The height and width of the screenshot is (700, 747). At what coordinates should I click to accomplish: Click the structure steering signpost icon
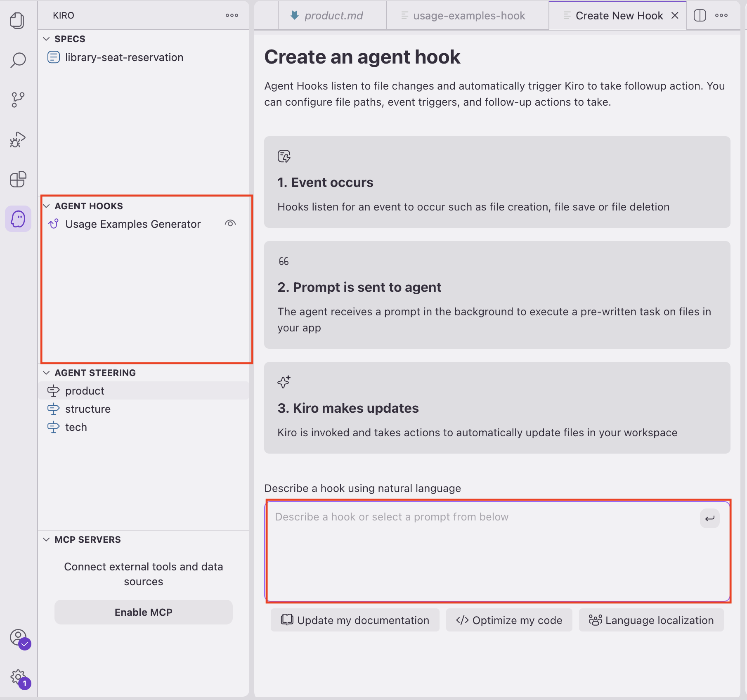[x=53, y=409]
